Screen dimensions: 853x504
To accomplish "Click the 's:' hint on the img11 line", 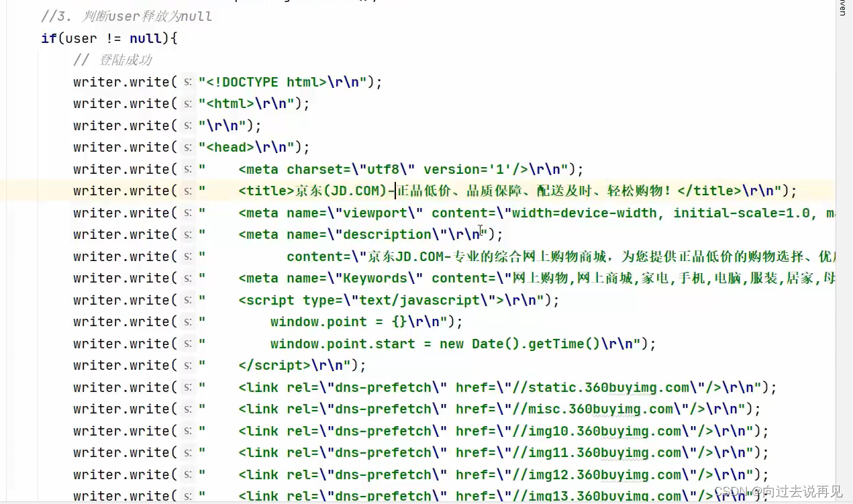I will pyautogui.click(x=189, y=452).
